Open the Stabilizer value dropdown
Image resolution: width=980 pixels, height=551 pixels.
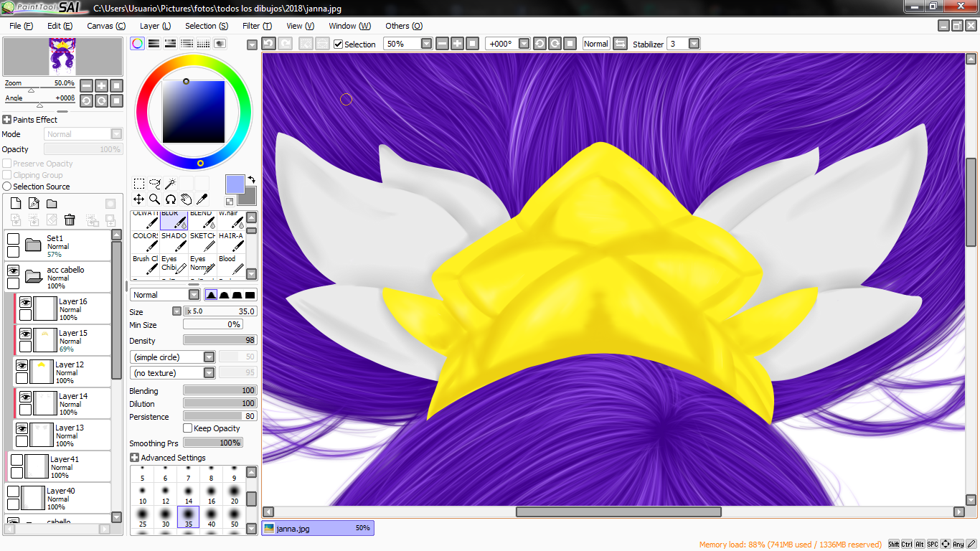[x=694, y=44]
